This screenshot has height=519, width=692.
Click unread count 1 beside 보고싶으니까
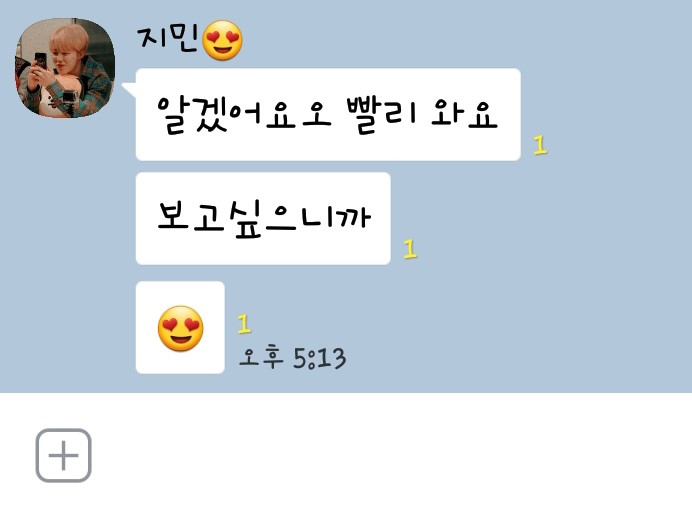click(x=410, y=249)
